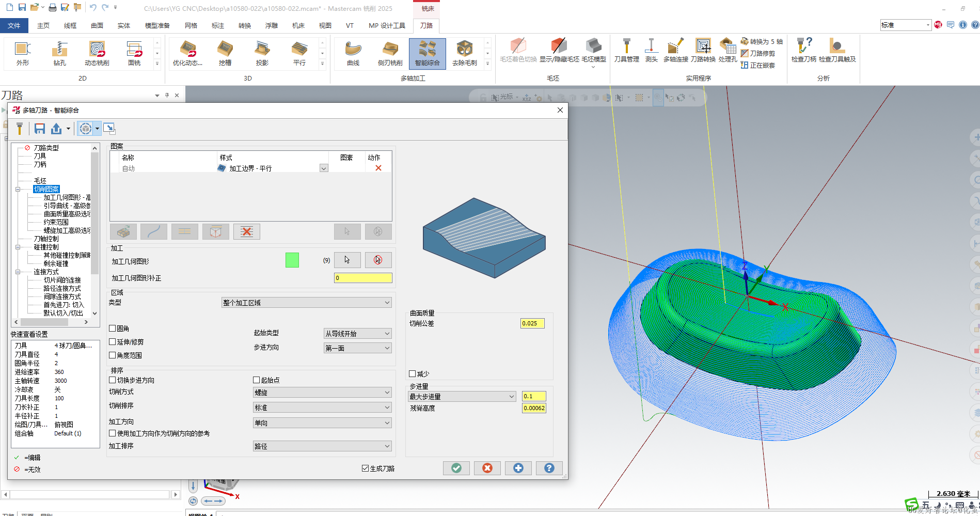980x516 pixels.
Task: Select the 钻孔 drill toolpath icon
Action: 60,53
